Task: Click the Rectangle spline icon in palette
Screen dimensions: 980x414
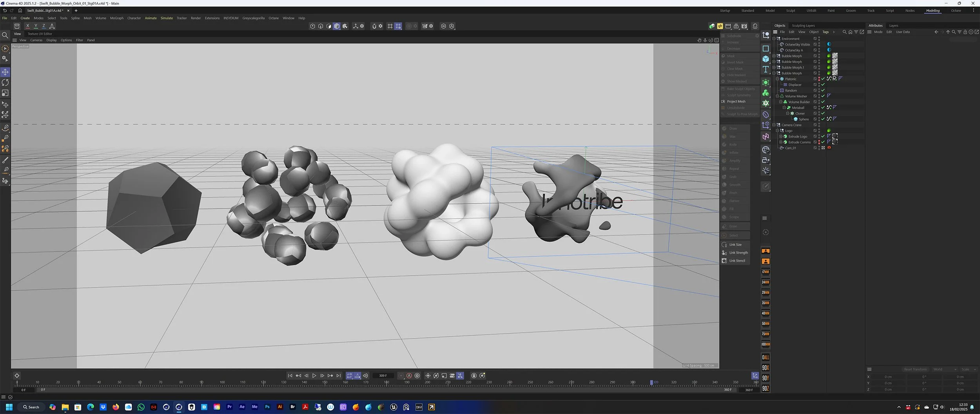Action: [x=766, y=49]
